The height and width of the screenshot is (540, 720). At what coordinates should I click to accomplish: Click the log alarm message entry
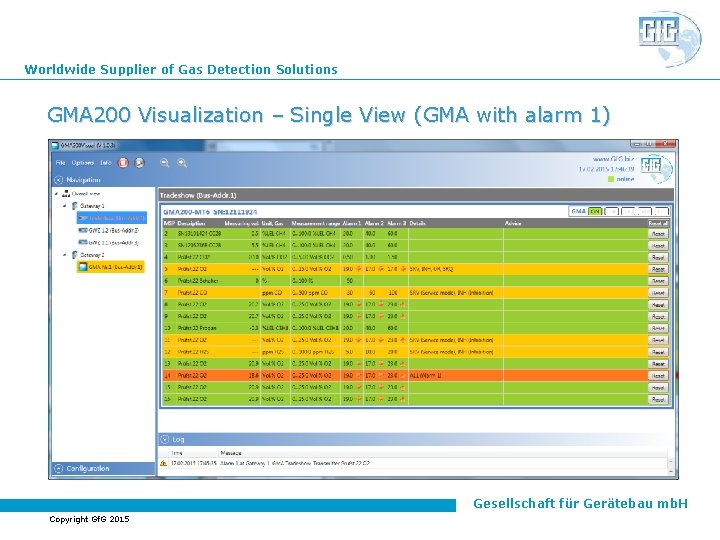click(x=295, y=463)
